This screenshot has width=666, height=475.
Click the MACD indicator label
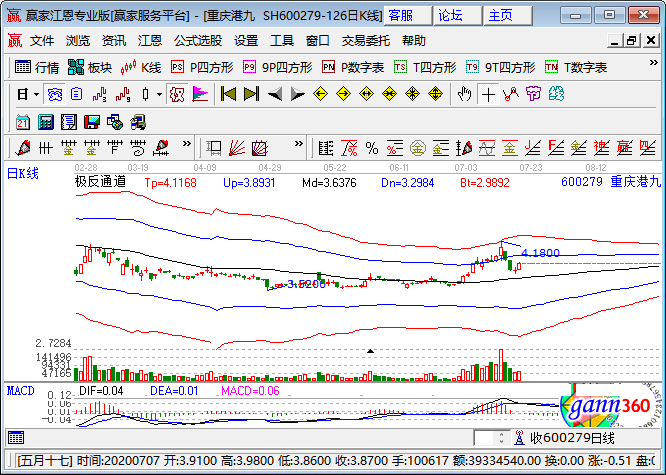tap(20, 390)
